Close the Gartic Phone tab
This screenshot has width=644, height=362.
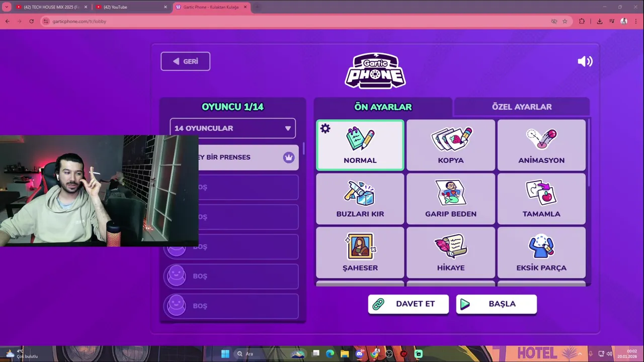click(x=245, y=7)
